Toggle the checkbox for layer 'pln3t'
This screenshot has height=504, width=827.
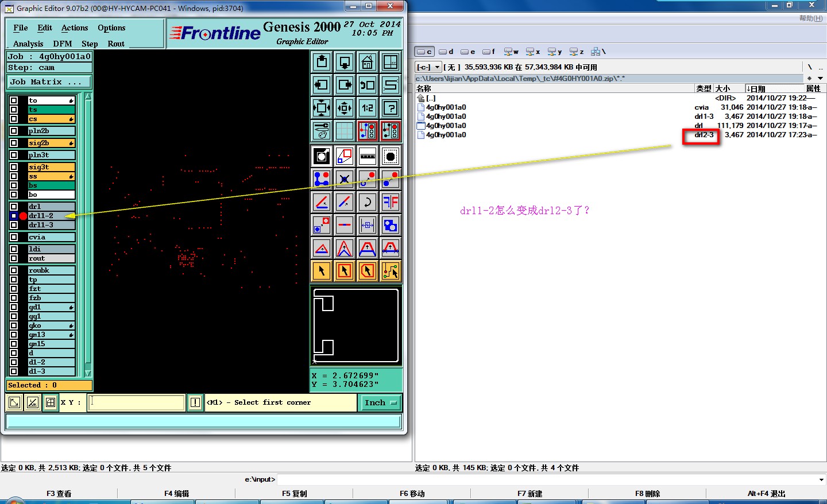coord(14,155)
